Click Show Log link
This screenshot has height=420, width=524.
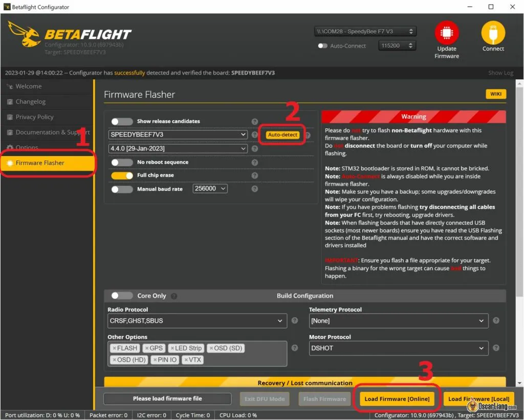coord(500,73)
